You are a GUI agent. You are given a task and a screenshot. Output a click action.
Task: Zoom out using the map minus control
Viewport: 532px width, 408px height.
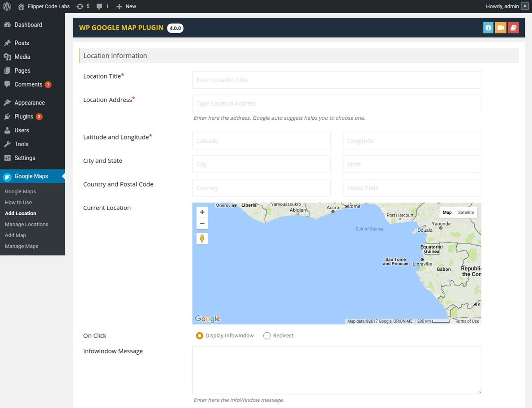pyautogui.click(x=202, y=222)
